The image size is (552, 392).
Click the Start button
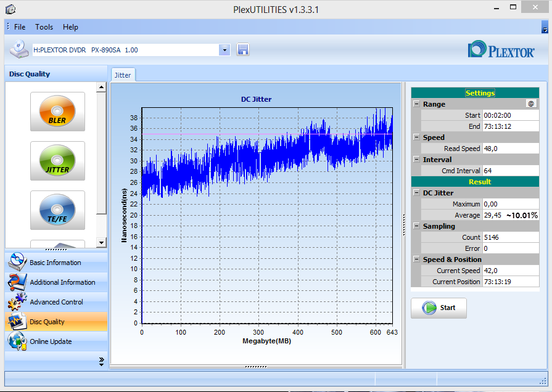(x=439, y=308)
